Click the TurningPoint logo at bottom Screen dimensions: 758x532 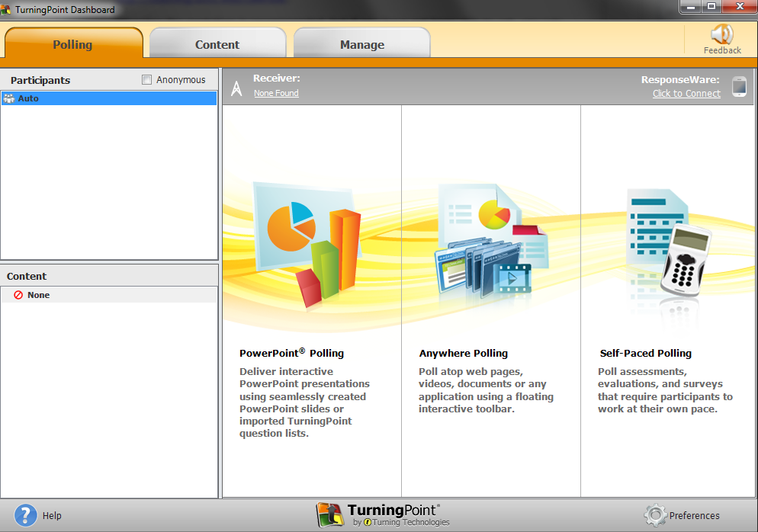tap(383, 515)
